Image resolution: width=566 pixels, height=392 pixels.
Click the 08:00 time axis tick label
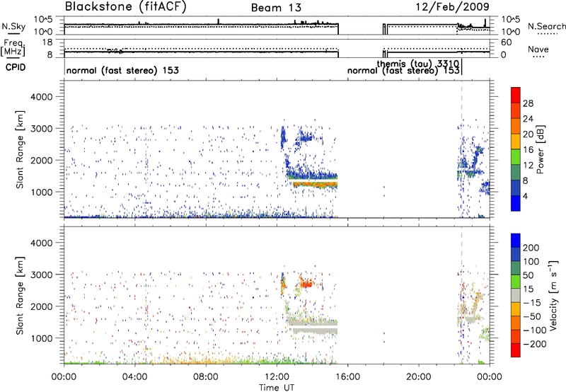point(206,377)
